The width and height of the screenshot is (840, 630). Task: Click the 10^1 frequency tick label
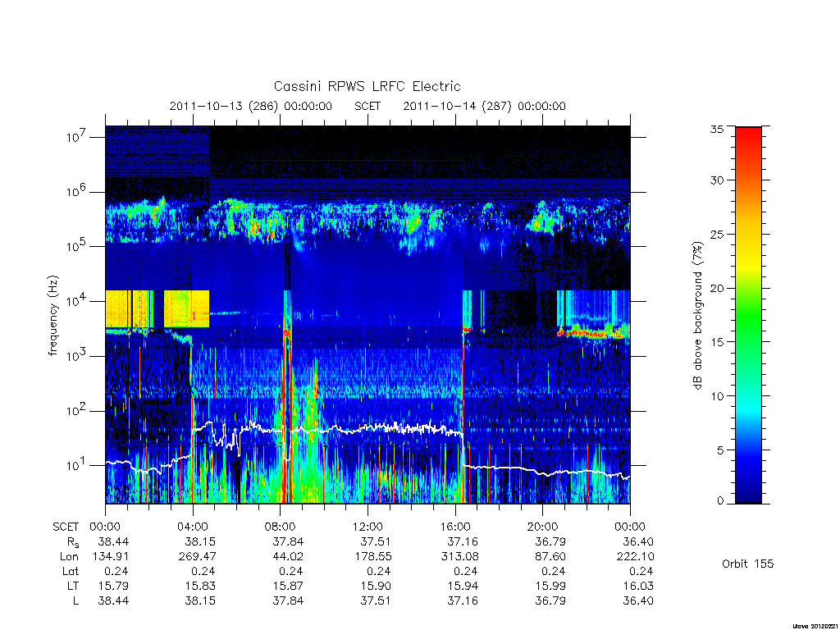[x=77, y=465]
